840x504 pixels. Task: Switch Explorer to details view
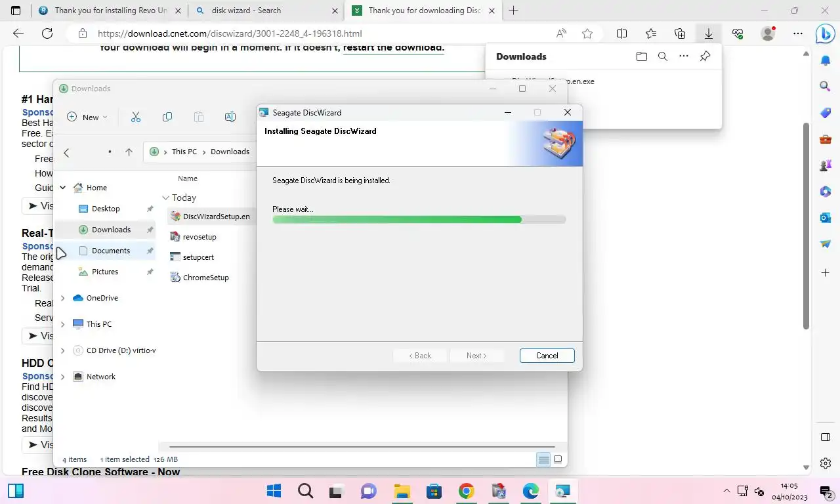click(x=543, y=460)
